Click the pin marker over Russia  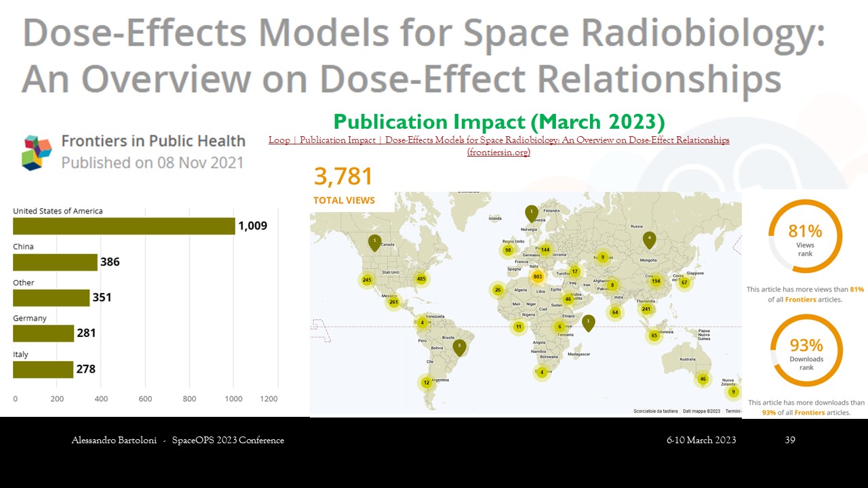click(650, 241)
